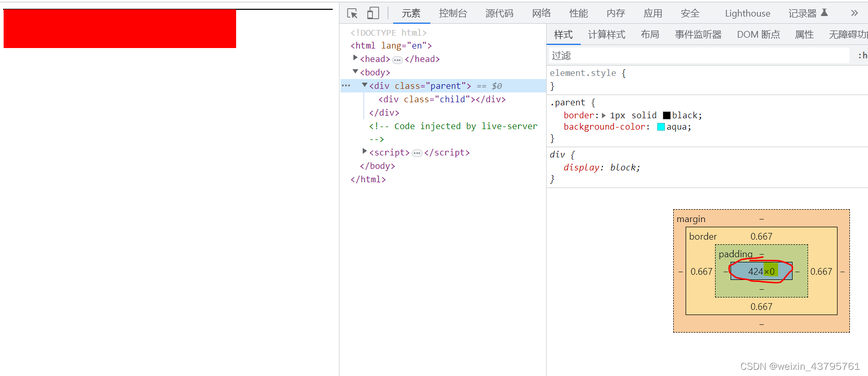Open the 记录器 tab
The height and width of the screenshot is (376, 868).
(x=802, y=13)
